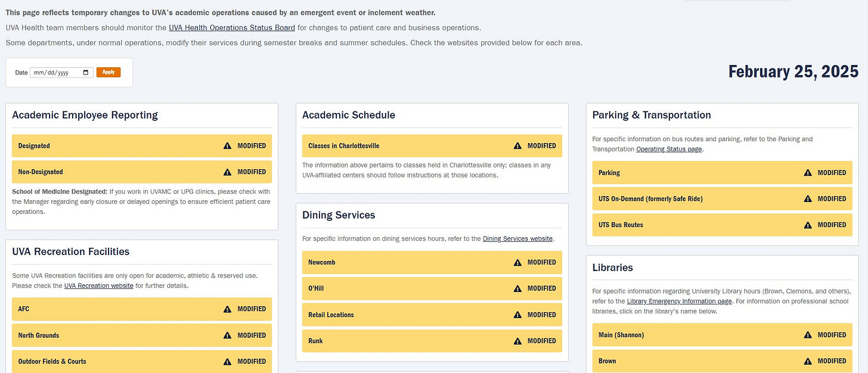This screenshot has height=373, width=868.
Task: Click warning icon in UTS On-Demand row
Action: click(808, 198)
